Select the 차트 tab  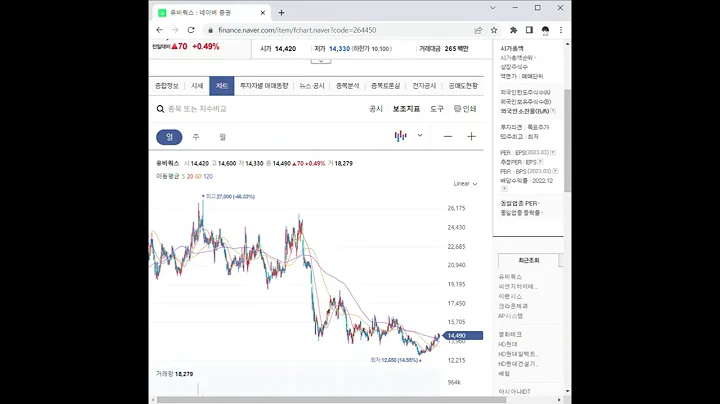[x=222, y=86]
